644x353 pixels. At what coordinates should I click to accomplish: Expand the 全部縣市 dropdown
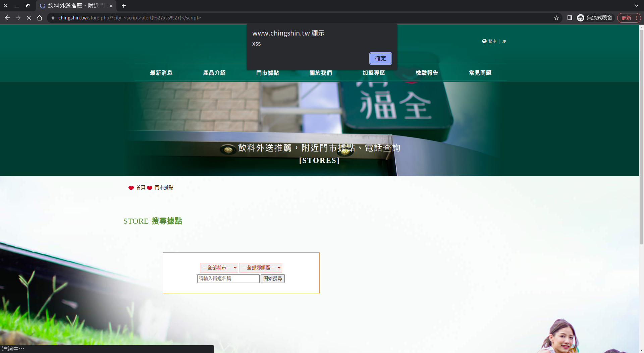(219, 268)
